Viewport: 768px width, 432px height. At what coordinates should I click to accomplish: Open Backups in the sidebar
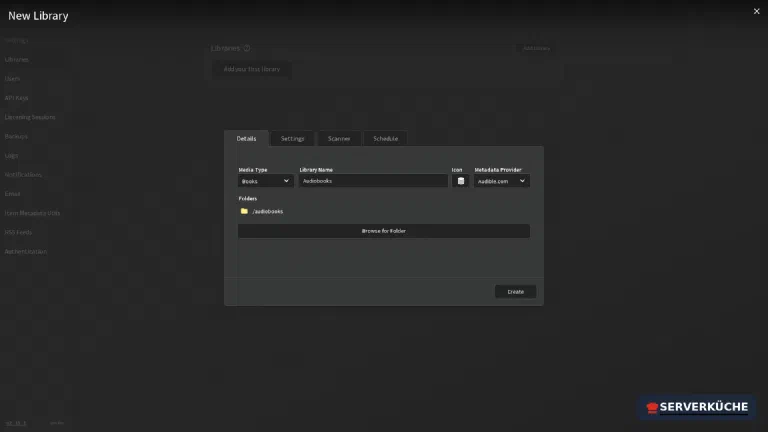(16, 136)
